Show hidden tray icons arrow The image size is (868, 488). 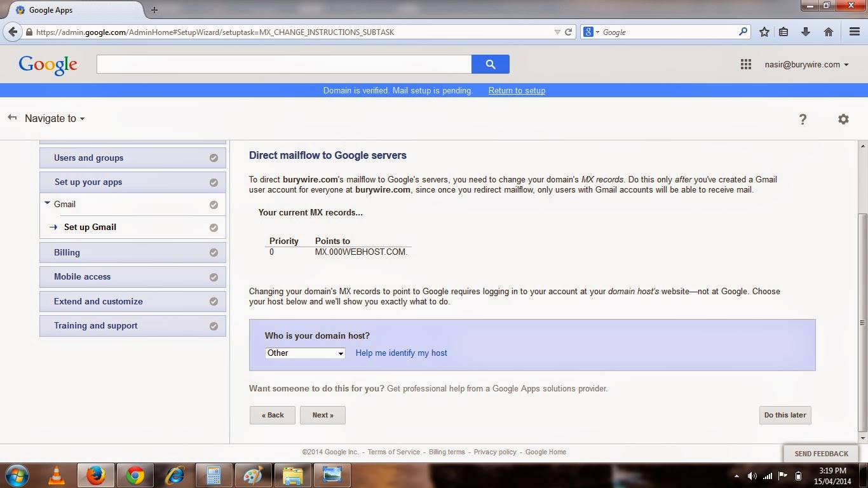click(x=736, y=476)
